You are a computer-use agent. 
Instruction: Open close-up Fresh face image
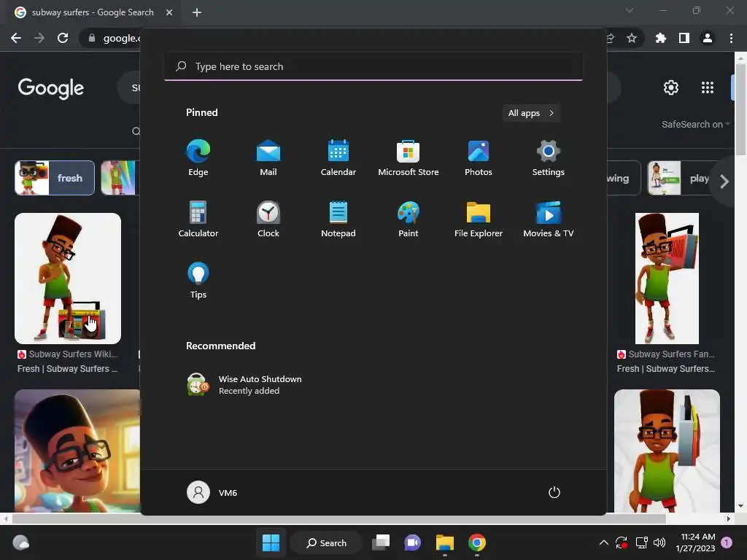pyautogui.click(x=77, y=451)
